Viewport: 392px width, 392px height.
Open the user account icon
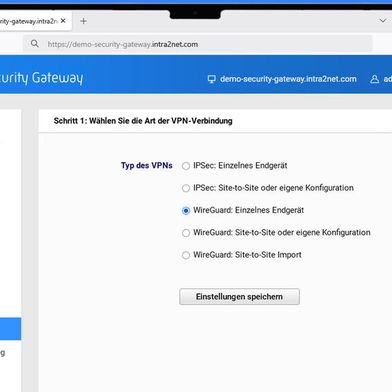coord(374,79)
